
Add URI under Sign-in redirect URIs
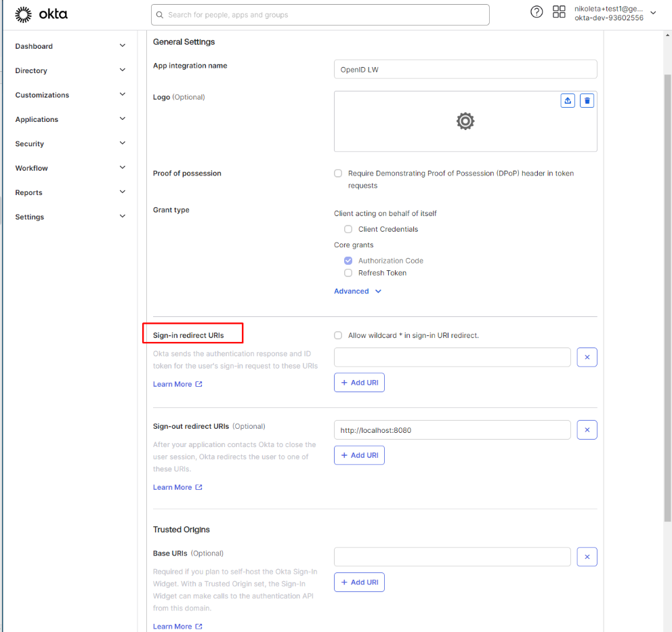(x=359, y=383)
